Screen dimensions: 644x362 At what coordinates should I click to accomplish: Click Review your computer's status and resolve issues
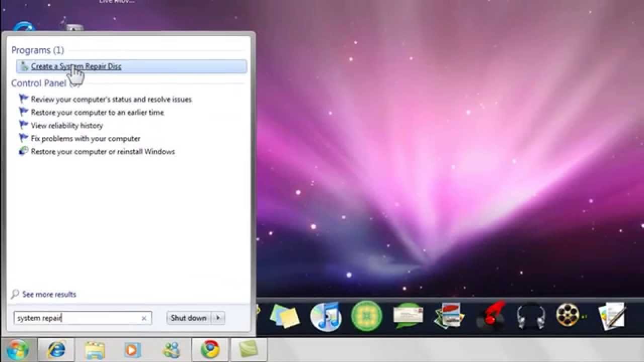(x=111, y=100)
